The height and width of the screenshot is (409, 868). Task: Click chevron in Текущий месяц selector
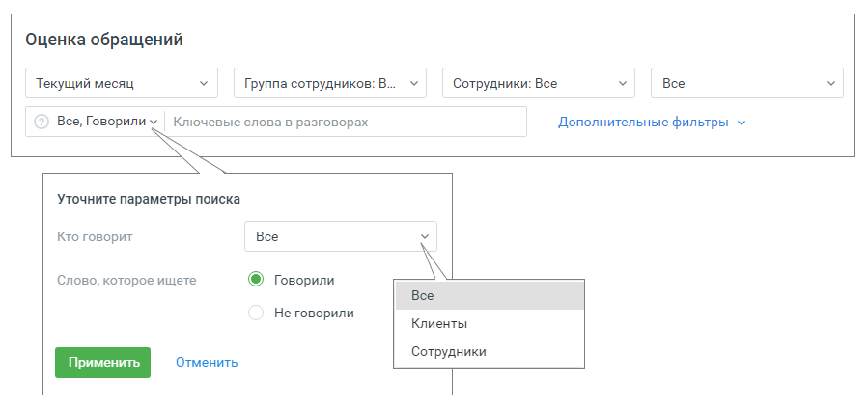tap(204, 84)
